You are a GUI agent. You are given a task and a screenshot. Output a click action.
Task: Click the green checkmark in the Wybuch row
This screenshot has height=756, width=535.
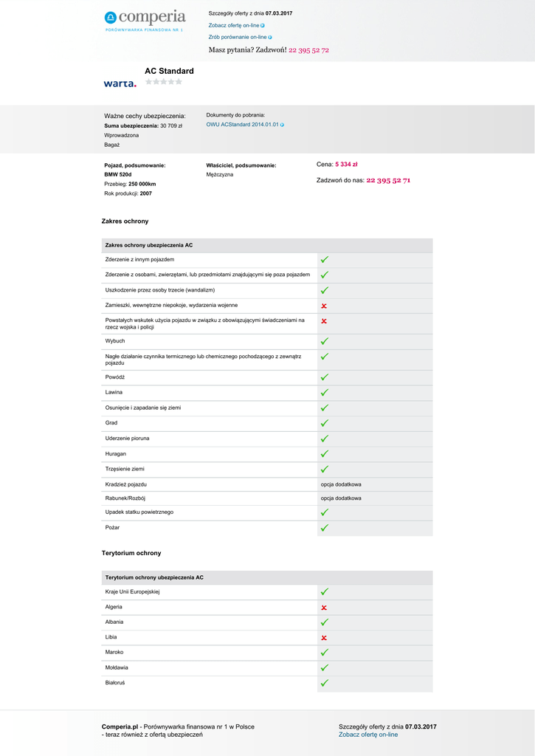pos(325,341)
